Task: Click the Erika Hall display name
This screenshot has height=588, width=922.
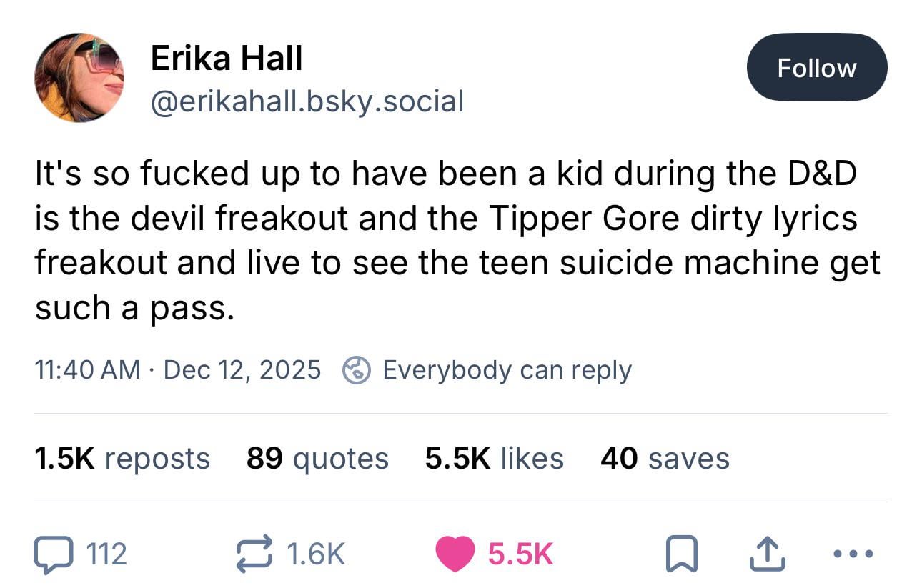Action: coord(227,58)
